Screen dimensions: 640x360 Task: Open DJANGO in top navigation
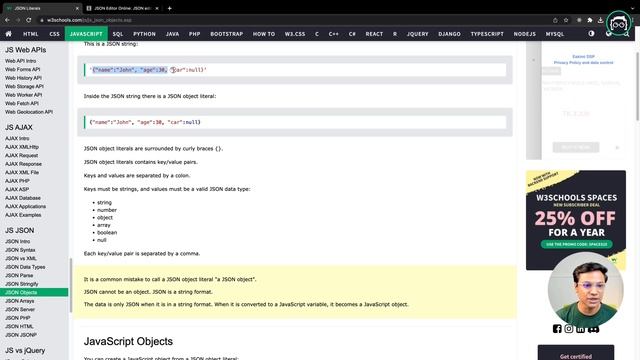click(x=449, y=34)
